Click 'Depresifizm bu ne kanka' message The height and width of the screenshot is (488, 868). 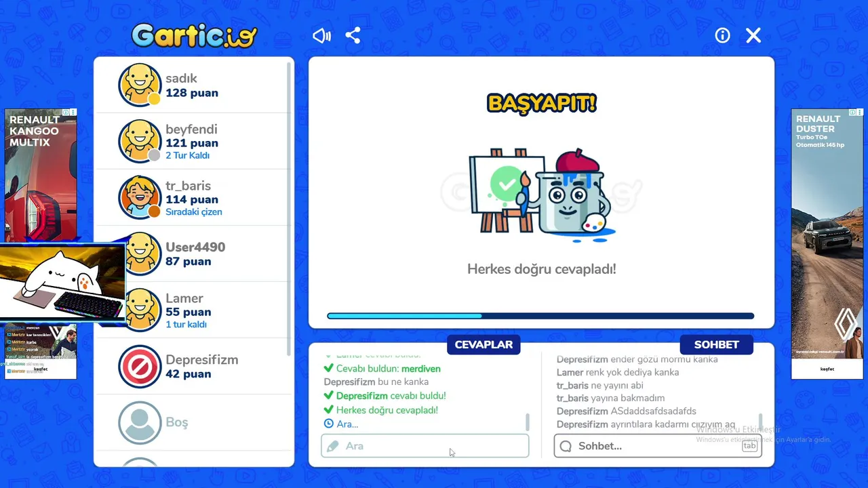376,382
